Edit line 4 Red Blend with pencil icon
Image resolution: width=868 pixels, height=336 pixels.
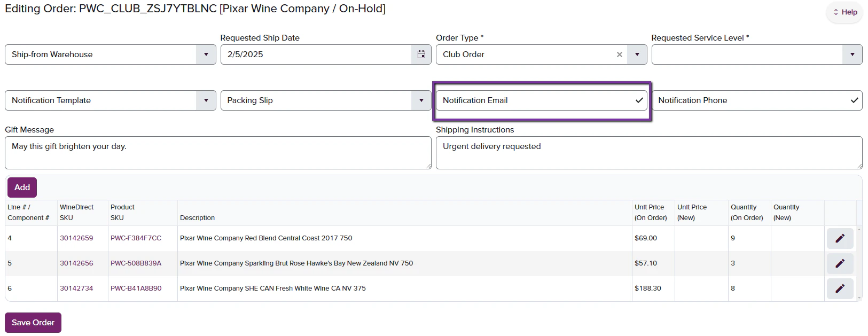click(x=840, y=238)
